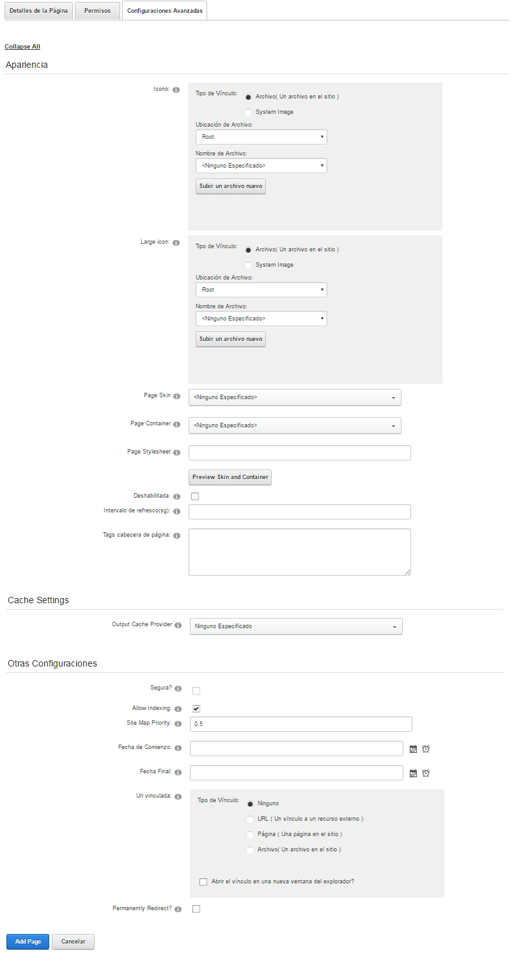The image size is (514, 980).
Task: Open Ubicación de Archivo dropdown under Large icon
Action: [x=261, y=290]
